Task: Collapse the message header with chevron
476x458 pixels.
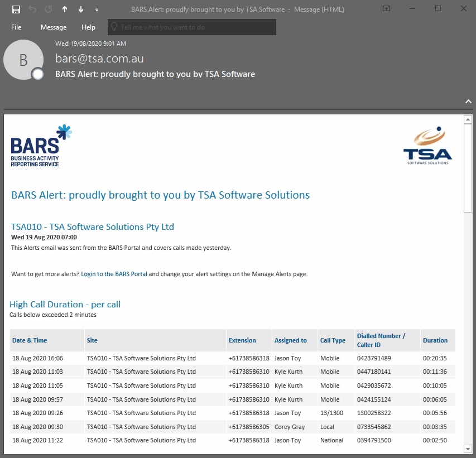Action: [x=468, y=102]
